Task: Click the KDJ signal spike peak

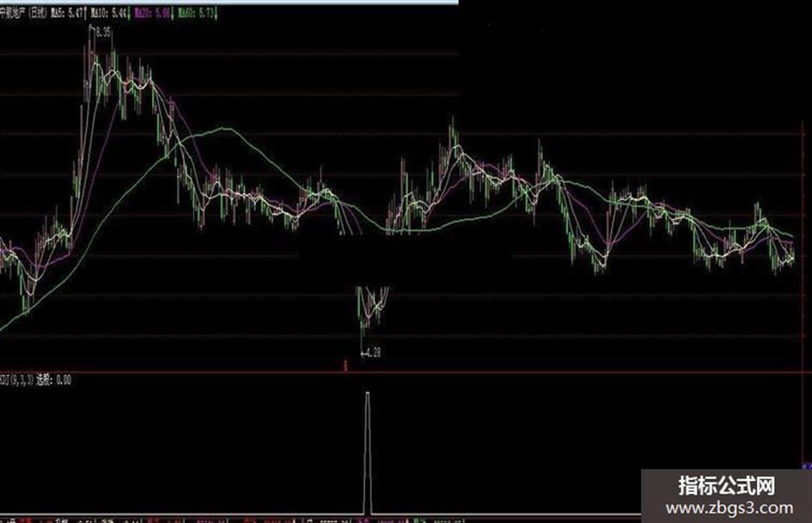Action: (368, 394)
